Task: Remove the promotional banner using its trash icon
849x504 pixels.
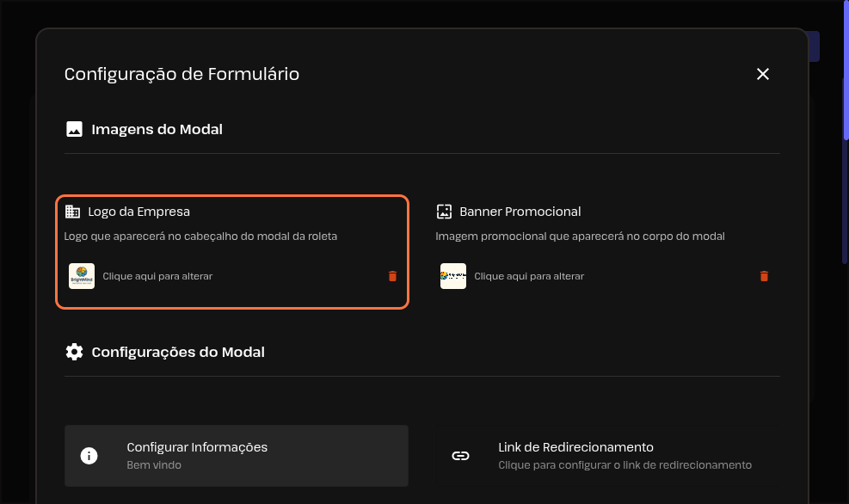Action: (764, 276)
